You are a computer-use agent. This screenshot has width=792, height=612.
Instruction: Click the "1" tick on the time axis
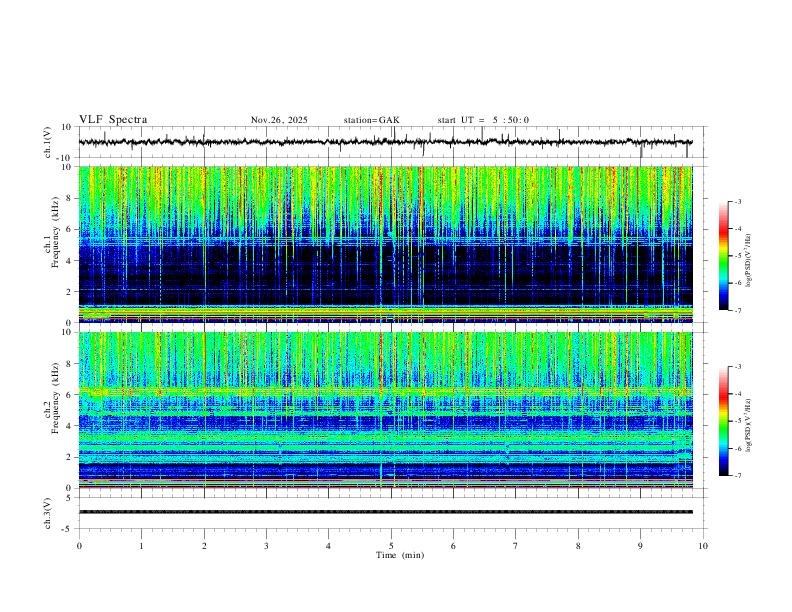coord(141,546)
